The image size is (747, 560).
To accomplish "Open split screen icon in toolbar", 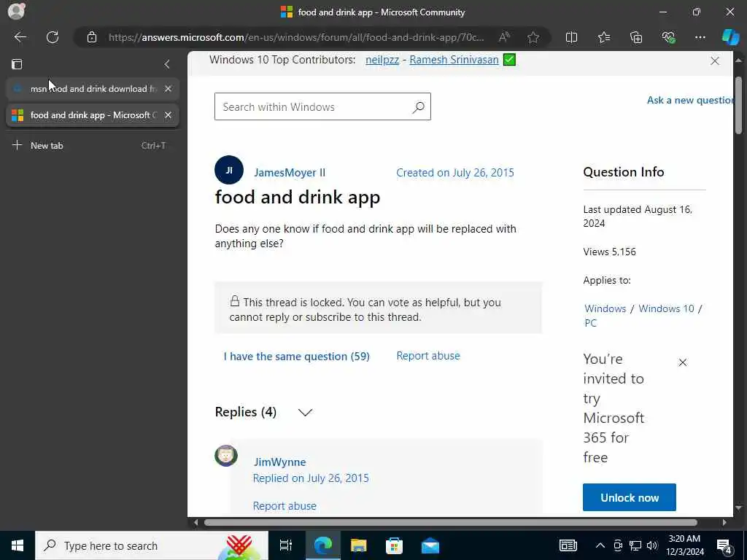I will (x=571, y=37).
